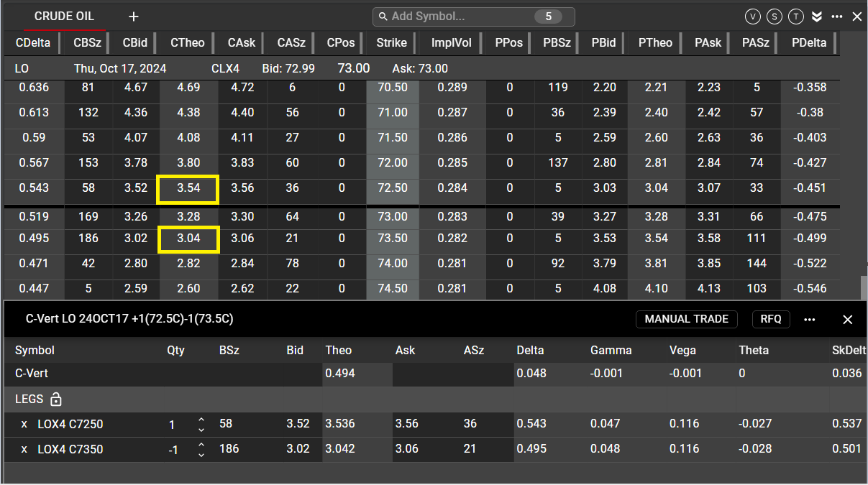
Task: Click put theo 4.10 in 74.50 row
Action: click(x=655, y=289)
